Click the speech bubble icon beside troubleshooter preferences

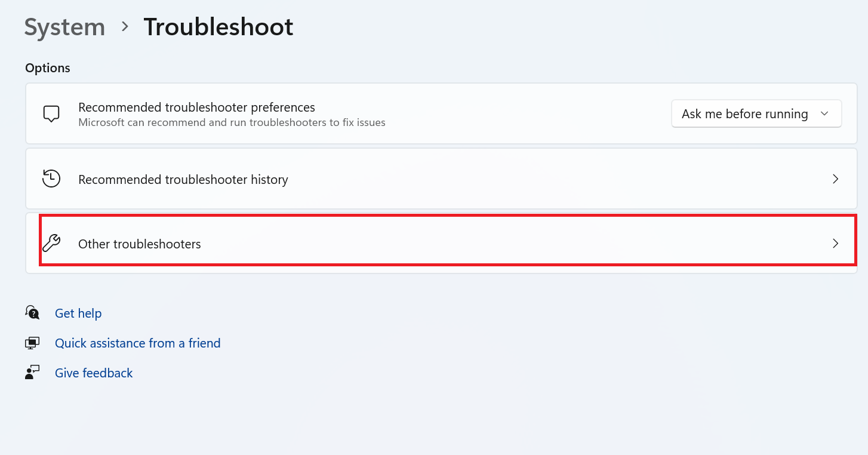(51, 113)
